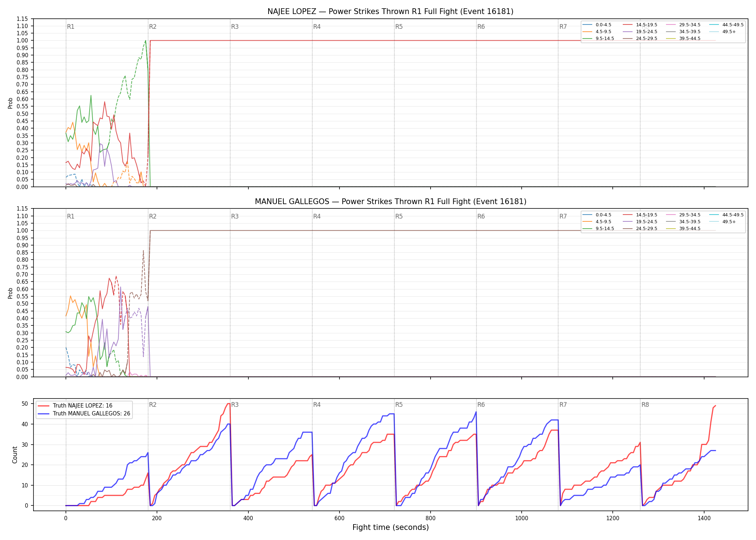Click the 0.50 y-tick in Manuel Gallegos chart
The image size is (756, 540).
tap(22, 304)
